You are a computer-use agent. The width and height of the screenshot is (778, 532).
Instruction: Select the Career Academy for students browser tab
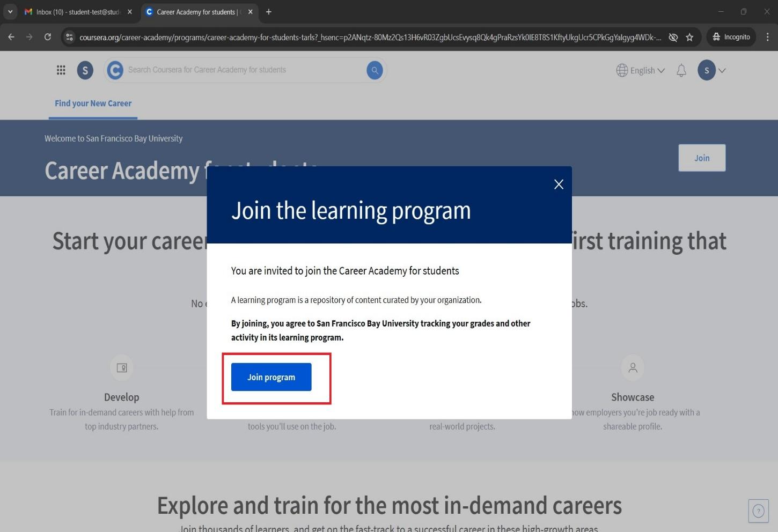point(196,12)
